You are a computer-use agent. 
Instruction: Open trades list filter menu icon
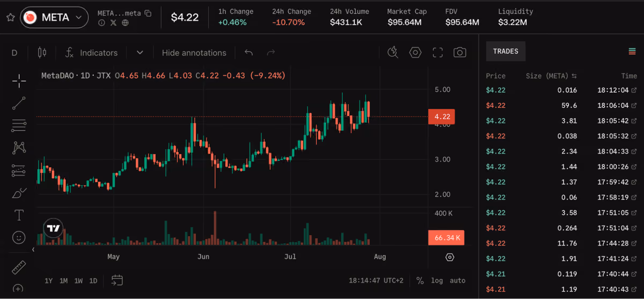632,52
